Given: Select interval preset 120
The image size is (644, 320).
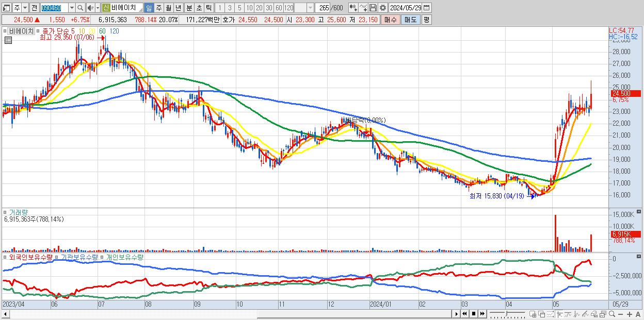Looking at the screenshot, I should pyautogui.click(x=288, y=8).
